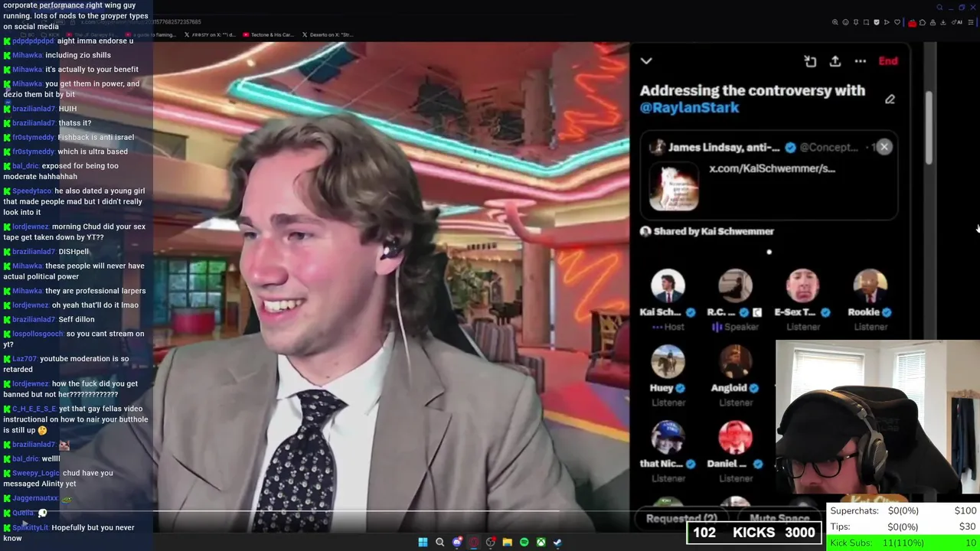
Task: Open x.com/KaiSchwemmer shared link
Action: pos(772,168)
